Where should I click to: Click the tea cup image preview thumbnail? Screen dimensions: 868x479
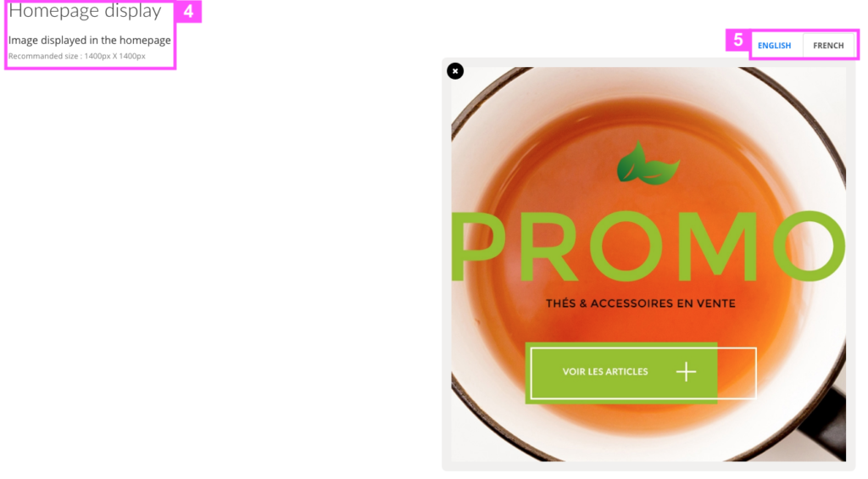tap(648, 265)
